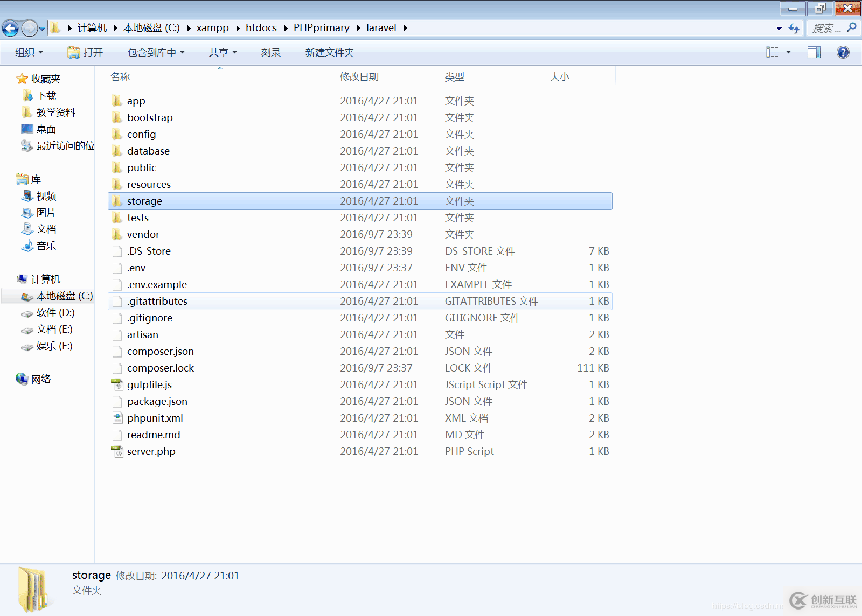Select the .gitattributes file name
This screenshot has width=862, height=616.
[157, 302]
